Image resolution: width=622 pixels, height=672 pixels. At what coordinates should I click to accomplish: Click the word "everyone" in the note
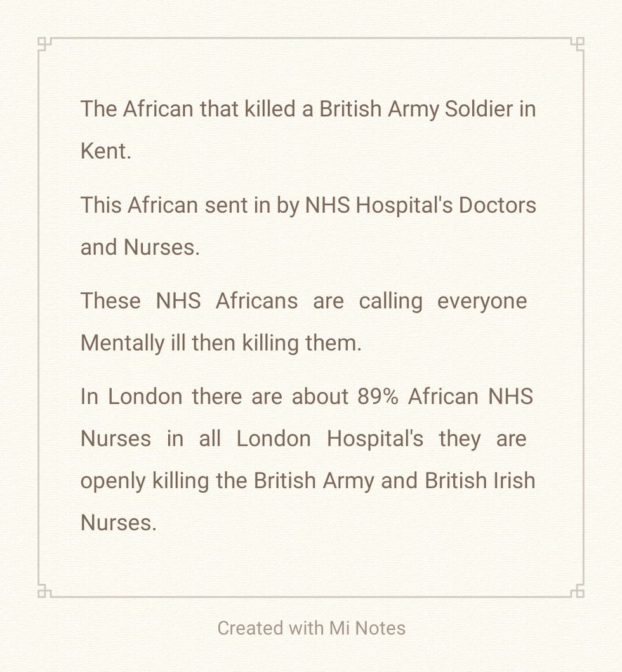pyautogui.click(x=482, y=300)
